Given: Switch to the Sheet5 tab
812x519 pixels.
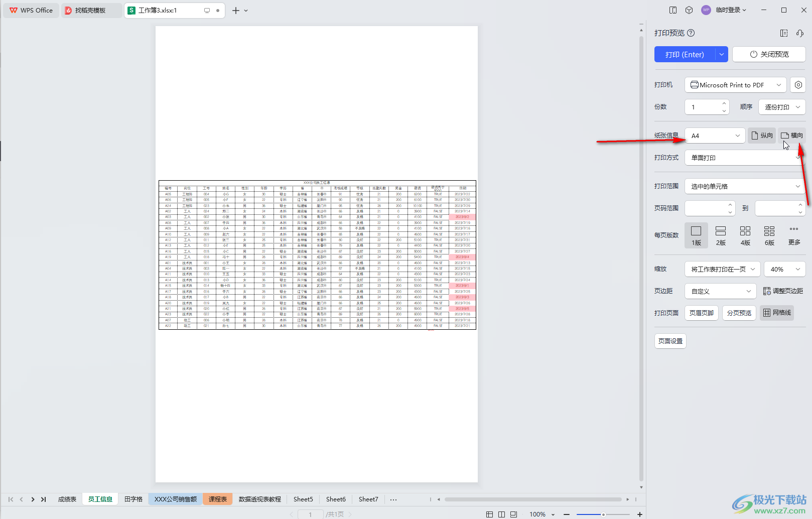Looking at the screenshot, I should click(x=303, y=499).
